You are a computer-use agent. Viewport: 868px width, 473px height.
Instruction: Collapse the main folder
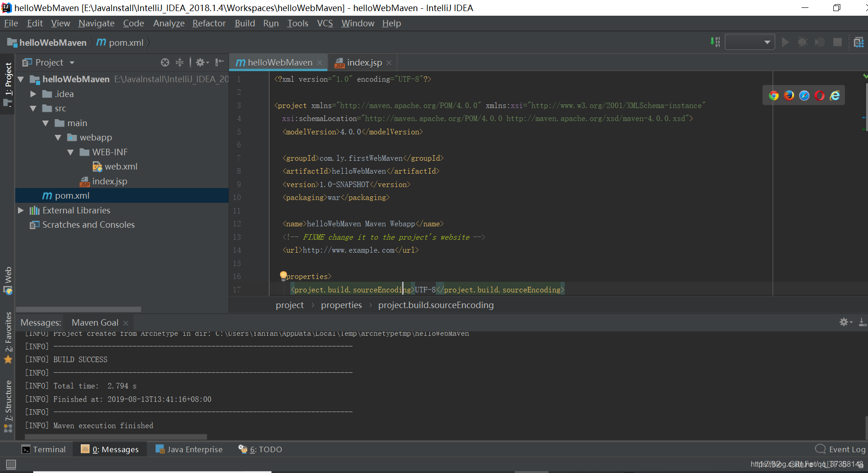(x=46, y=123)
